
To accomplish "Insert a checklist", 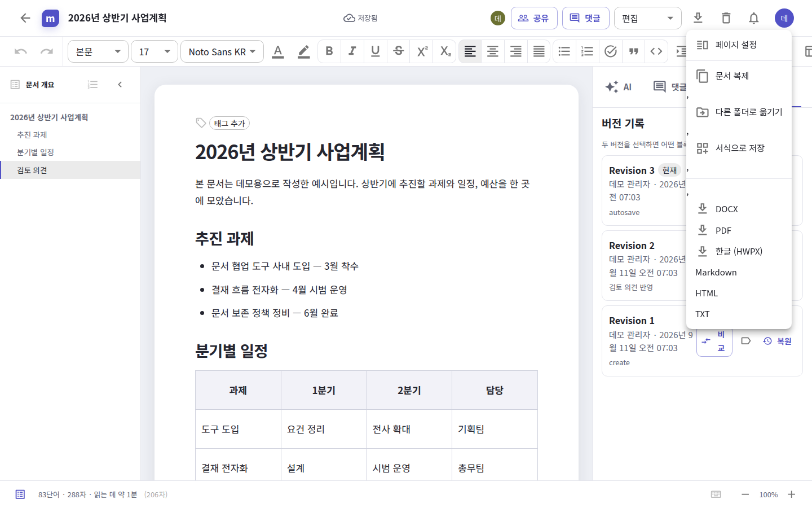I will coord(611,51).
